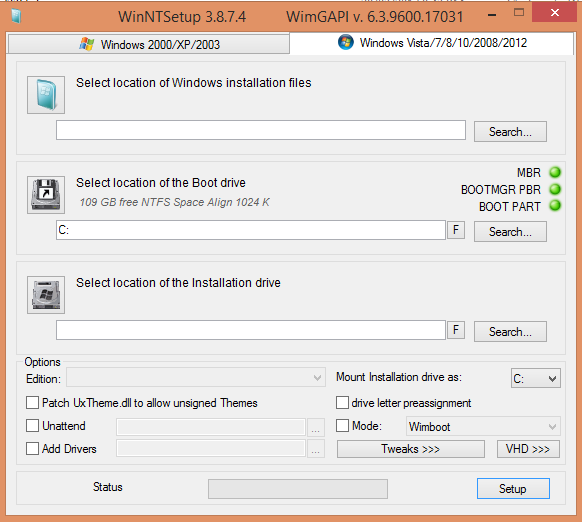The width and height of the screenshot is (582, 522).
Task: Click the 'MBR' label text
Action: 529,173
